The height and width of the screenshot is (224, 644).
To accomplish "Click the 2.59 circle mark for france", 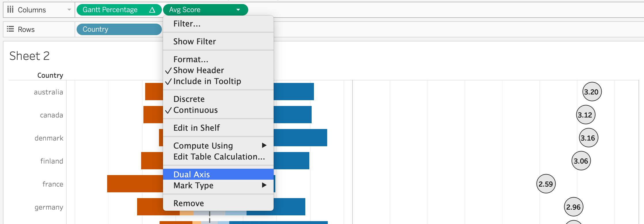I will (546, 184).
